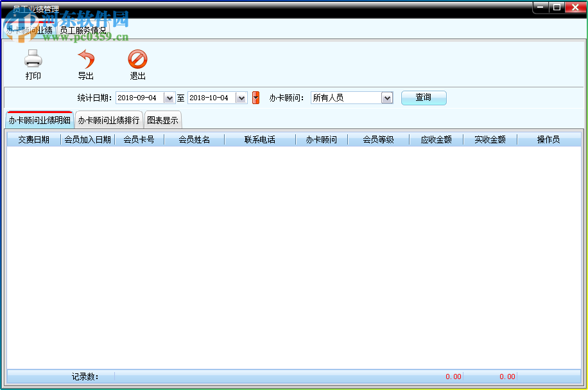Open the start date dropdown showing 2018-09-04
This screenshot has width=588, height=390.
pyautogui.click(x=169, y=98)
